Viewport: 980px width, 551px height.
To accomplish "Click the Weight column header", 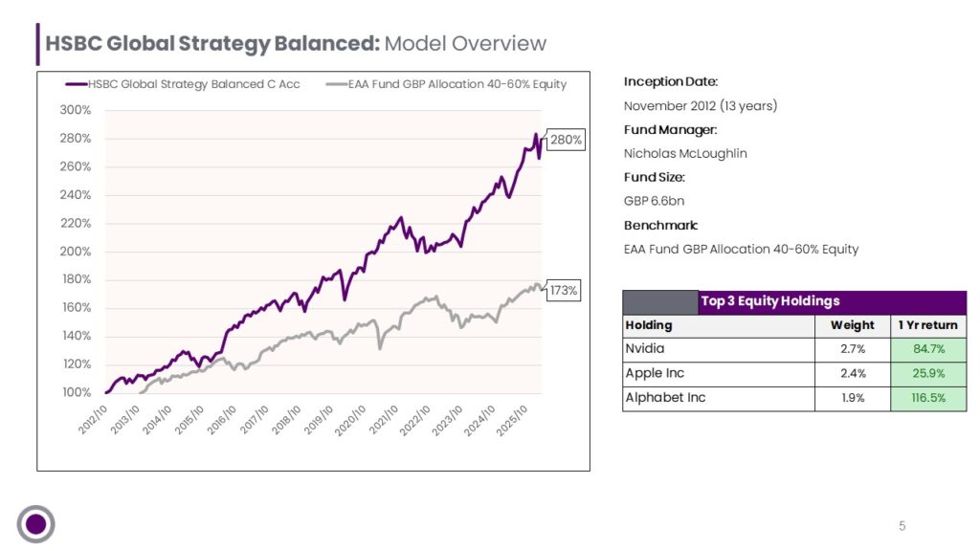I will point(853,325).
